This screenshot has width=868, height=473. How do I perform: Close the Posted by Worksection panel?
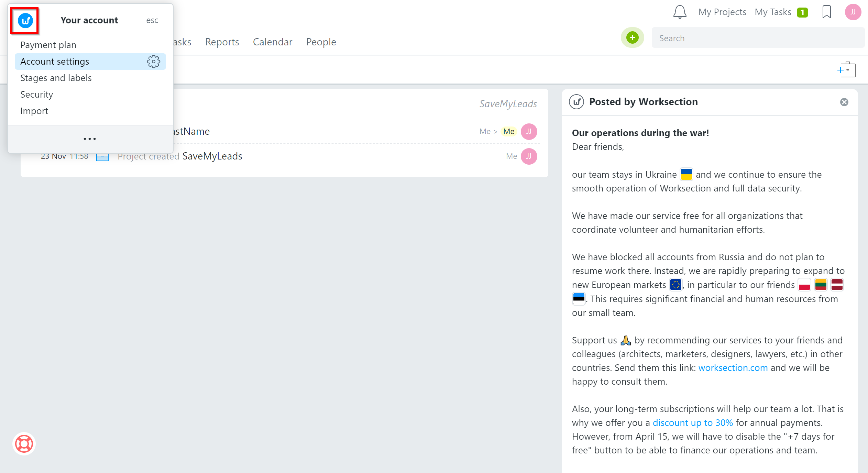(x=844, y=102)
